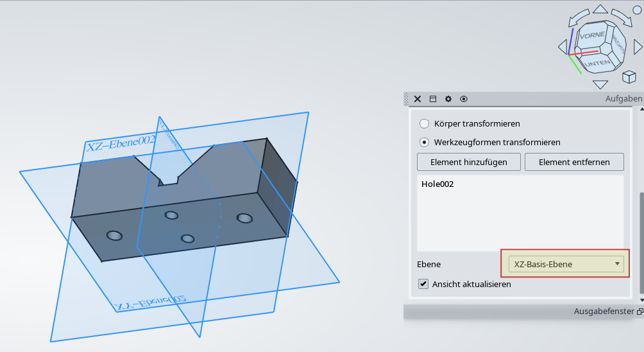Click the eye icon in Aufgaben header
The height and width of the screenshot is (352, 644).
464,99
